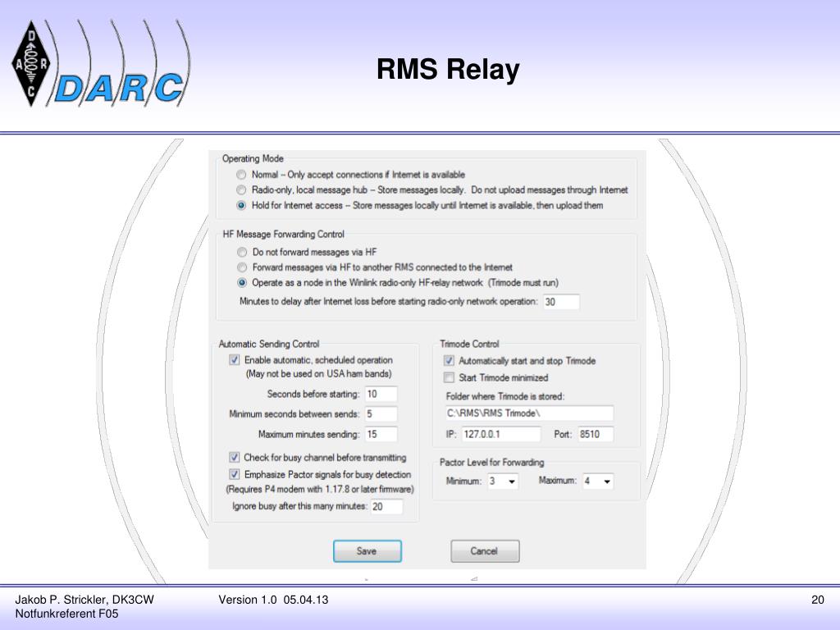Click the minutes to delay field showing 30

coord(561,302)
